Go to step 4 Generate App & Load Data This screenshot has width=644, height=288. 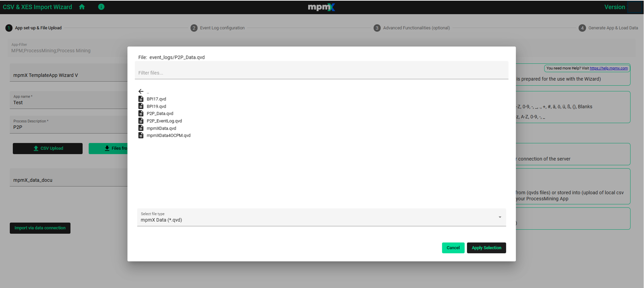608,28
